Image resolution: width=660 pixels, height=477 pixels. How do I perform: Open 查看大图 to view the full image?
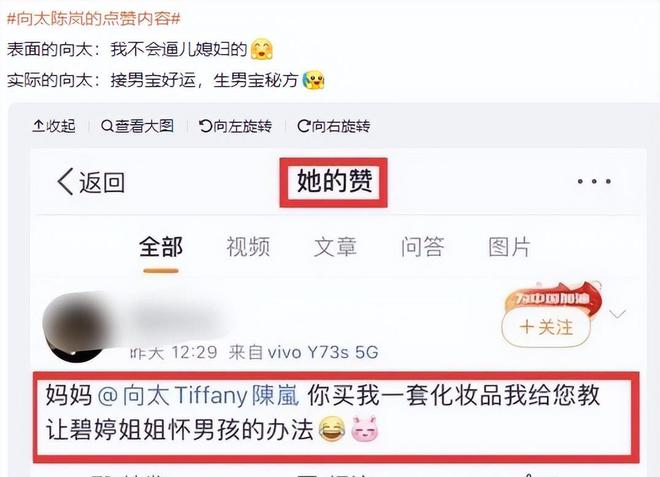click(x=137, y=126)
